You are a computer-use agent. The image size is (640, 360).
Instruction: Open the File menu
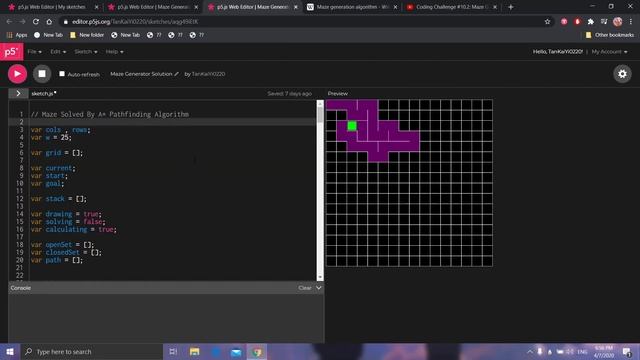tap(34, 52)
